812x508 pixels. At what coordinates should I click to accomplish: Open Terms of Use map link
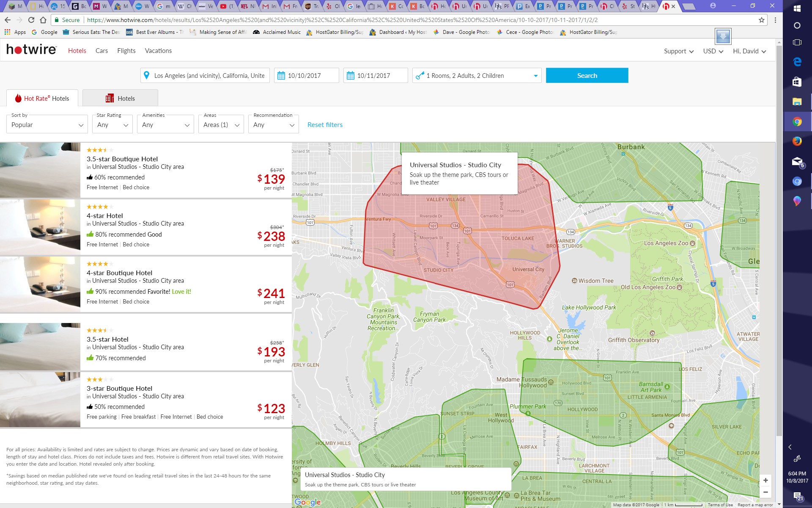(720, 505)
